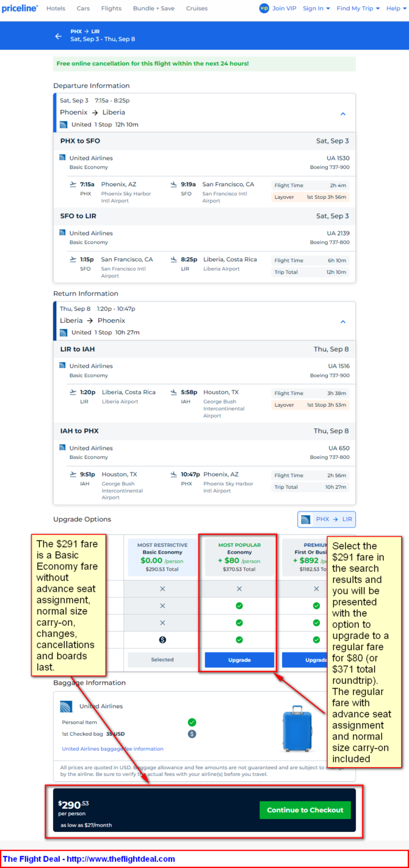Click the theflightdeal.com link
This screenshot has width=409, height=868.
click(121, 859)
